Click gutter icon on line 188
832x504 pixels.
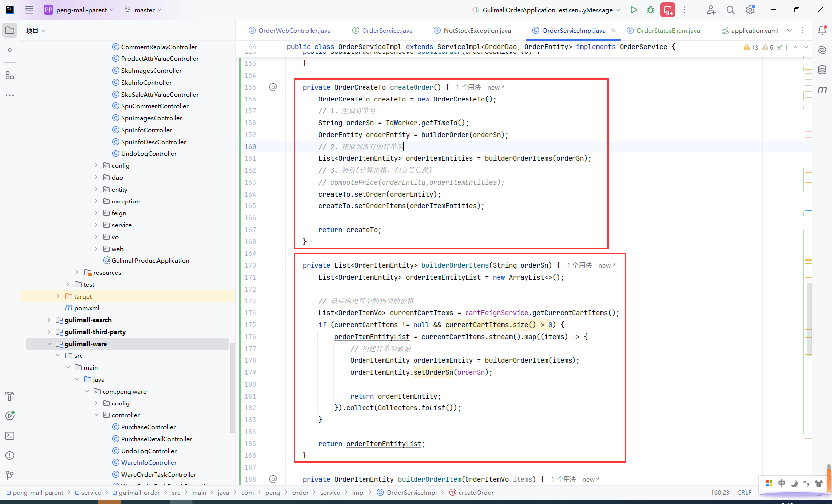coord(273,479)
